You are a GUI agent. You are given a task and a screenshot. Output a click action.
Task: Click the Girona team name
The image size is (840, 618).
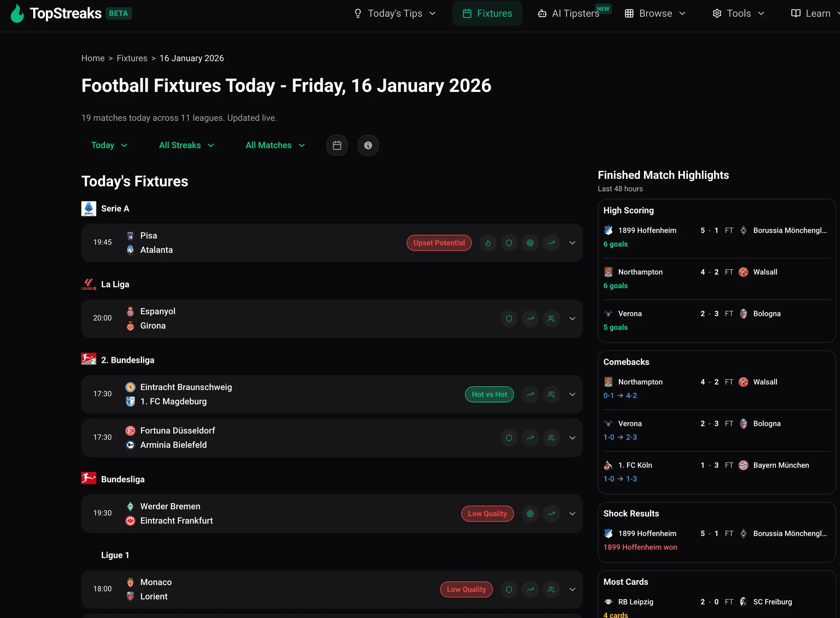pos(153,326)
